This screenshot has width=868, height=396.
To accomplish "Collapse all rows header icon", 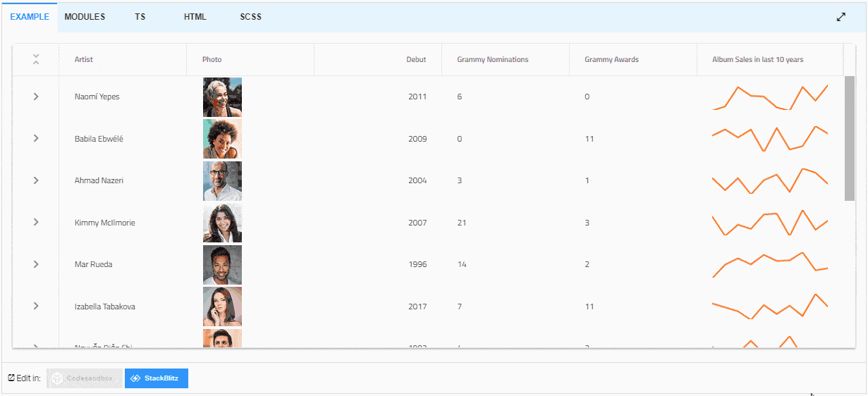I will point(36,60).
